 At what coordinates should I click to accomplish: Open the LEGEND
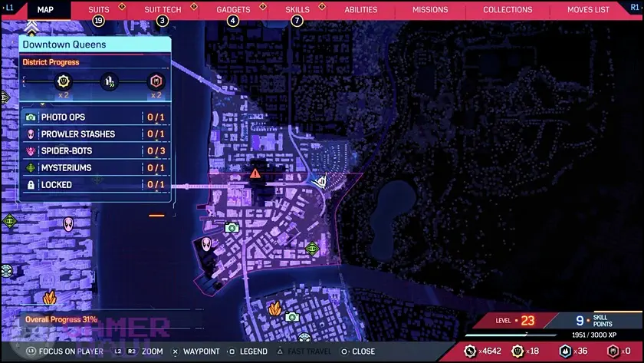point(248,351)
